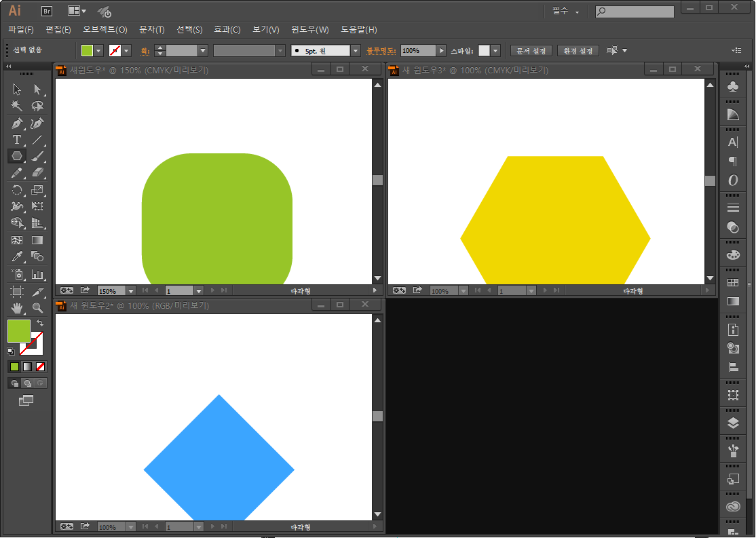
Task: Open the 150% zoom level dropdown
Action: click(132, 290)
